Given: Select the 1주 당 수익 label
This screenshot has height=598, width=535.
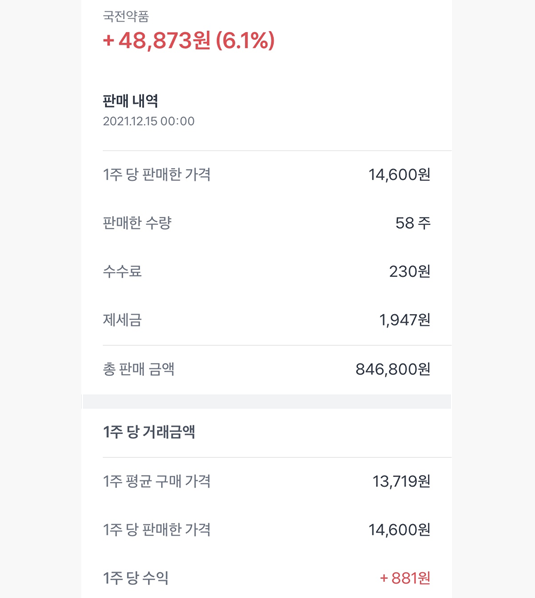Looking at the screenshot, I should (x=136, y=578).
